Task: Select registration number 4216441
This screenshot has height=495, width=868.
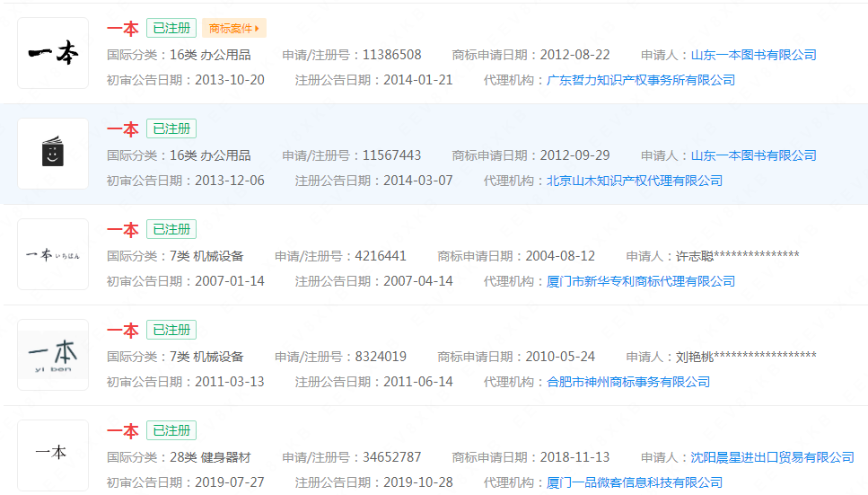Action: tap(381, 256)
